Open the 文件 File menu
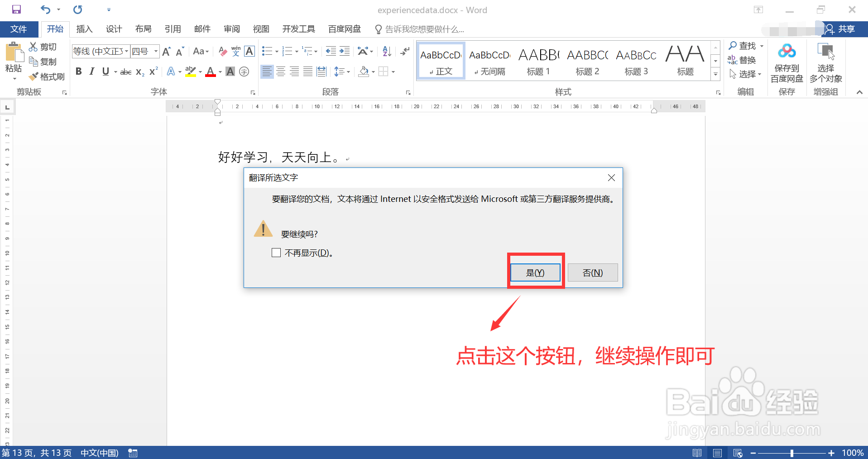 (x=19, y=29)
